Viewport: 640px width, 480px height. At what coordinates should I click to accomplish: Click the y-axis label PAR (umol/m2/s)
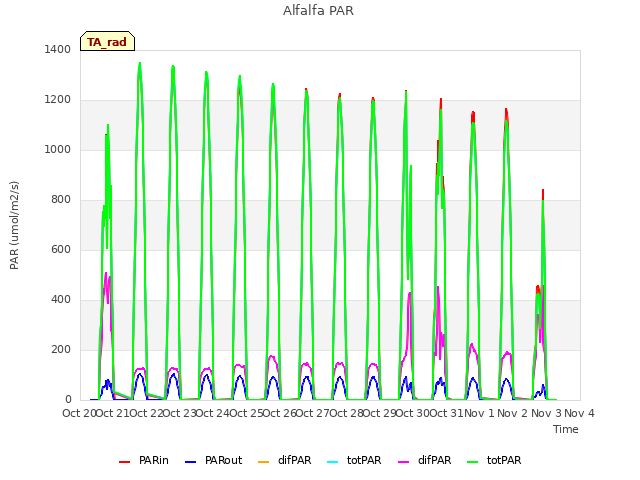pyautogui.click(x=14, y=225)
